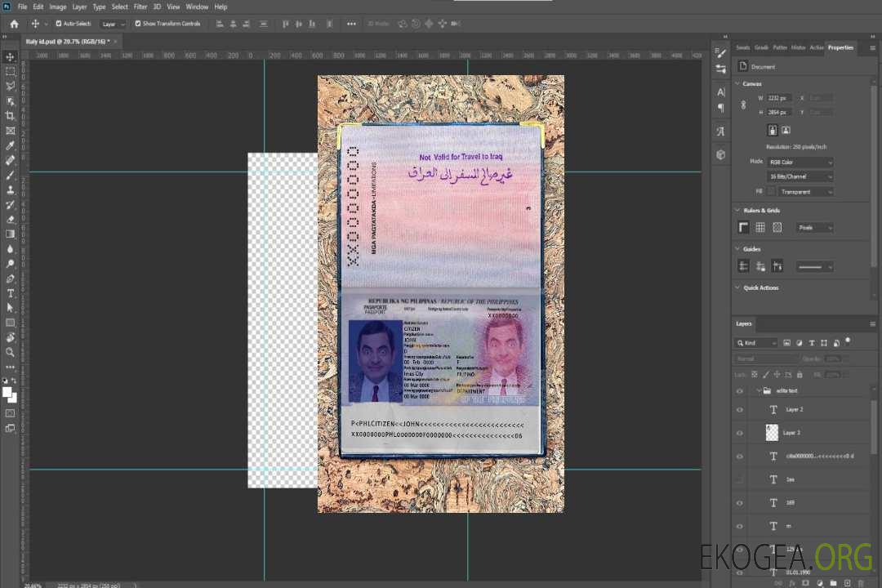This screenshot has width=882, height=588.
Task: Select the Zoom tool
Action: (x=10, y=352)
